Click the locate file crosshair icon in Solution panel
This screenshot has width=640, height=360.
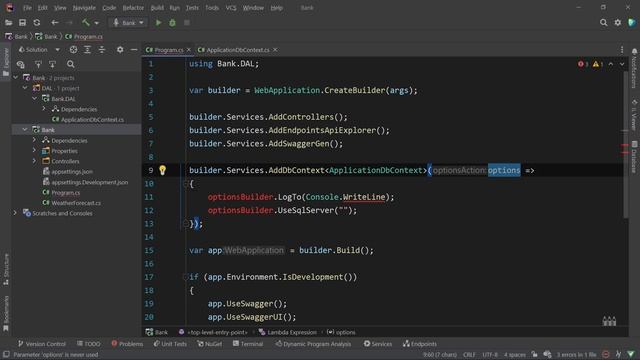click(x=73, y=50)
